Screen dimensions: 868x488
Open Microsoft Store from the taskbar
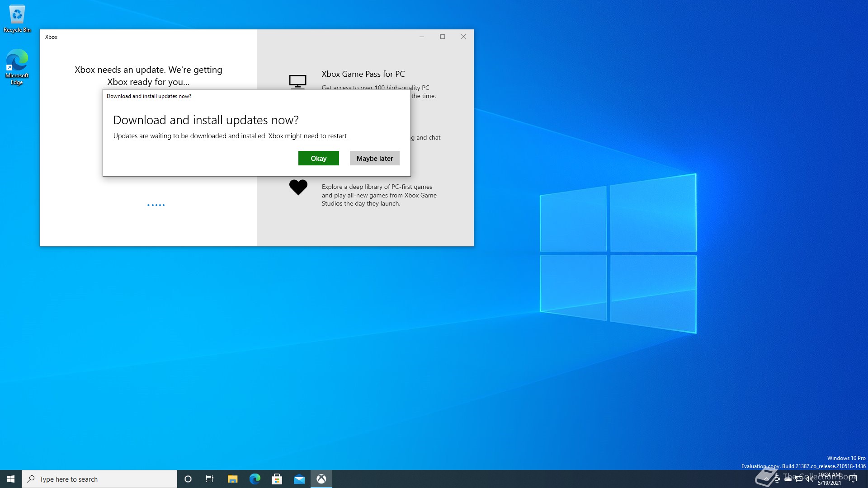pyautogui.click(x=277, y=479)
